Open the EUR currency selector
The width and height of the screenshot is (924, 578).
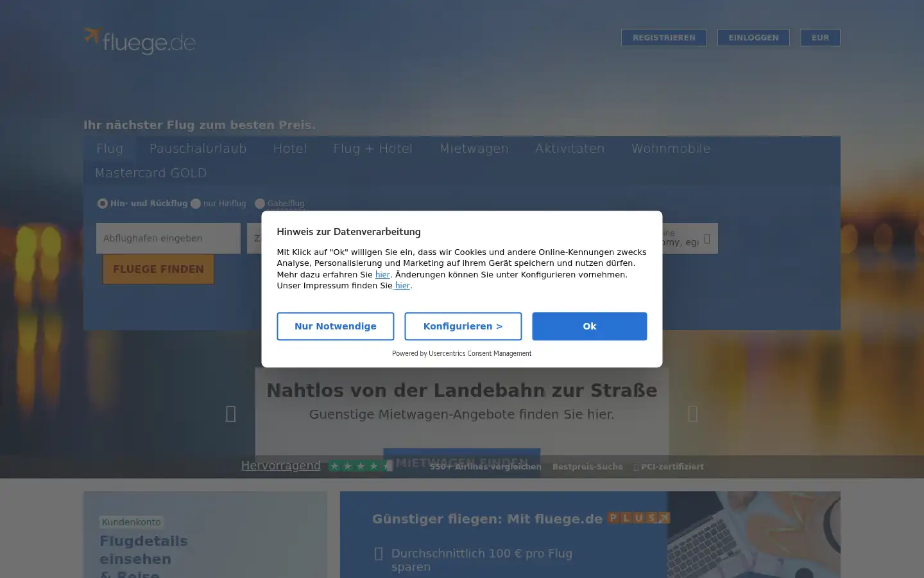[820, 38]
